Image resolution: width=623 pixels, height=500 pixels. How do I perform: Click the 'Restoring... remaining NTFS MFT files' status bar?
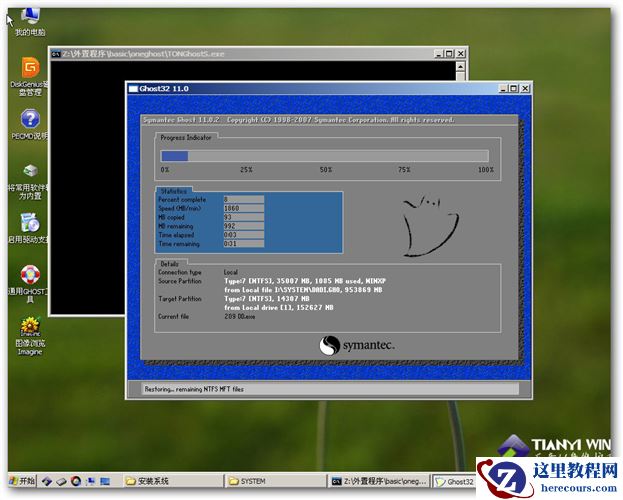330,389
